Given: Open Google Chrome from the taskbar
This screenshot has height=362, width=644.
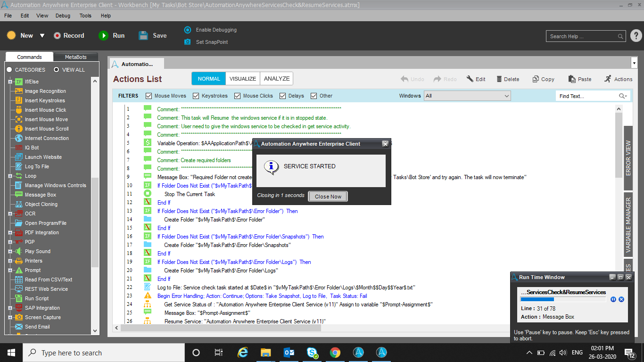Looking at the screenshot, I should (335, 353).
